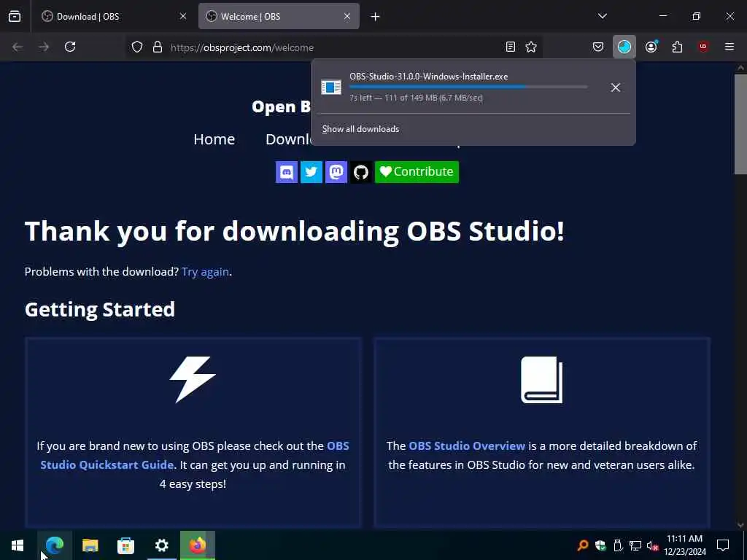Click the page vertical scrollbar thumb
The height and width of the screenshot is (560, 747).
pyautogui.click(x=740, y=124)
